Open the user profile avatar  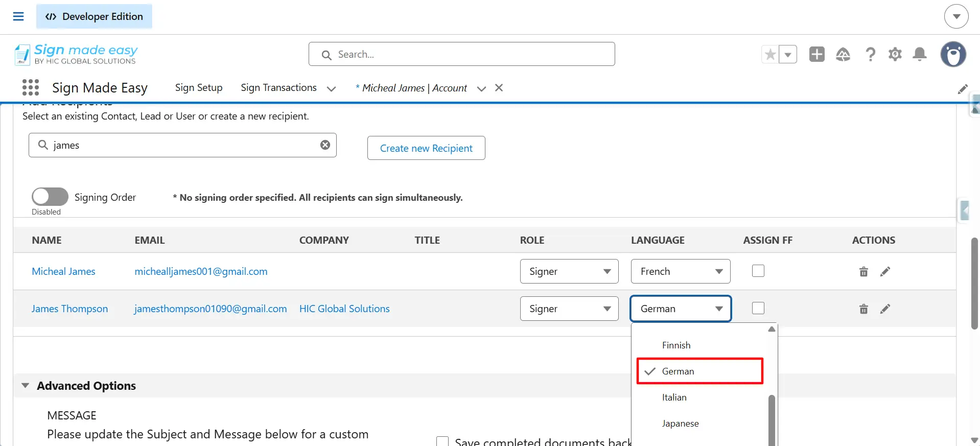(x=953, y=54)
